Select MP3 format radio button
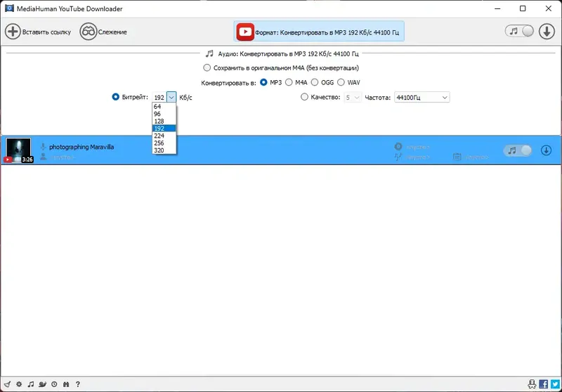The image size is (562, 392). (x=263, y=82)
